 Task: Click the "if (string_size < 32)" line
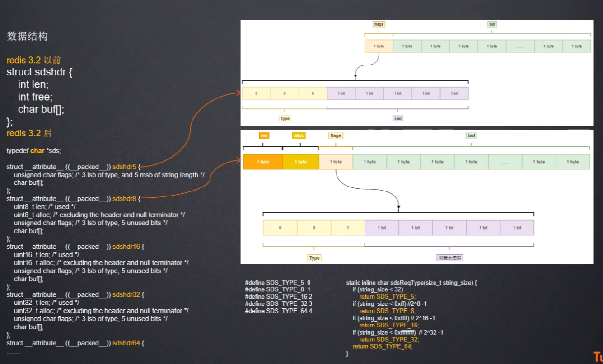[x=378, y=289]
